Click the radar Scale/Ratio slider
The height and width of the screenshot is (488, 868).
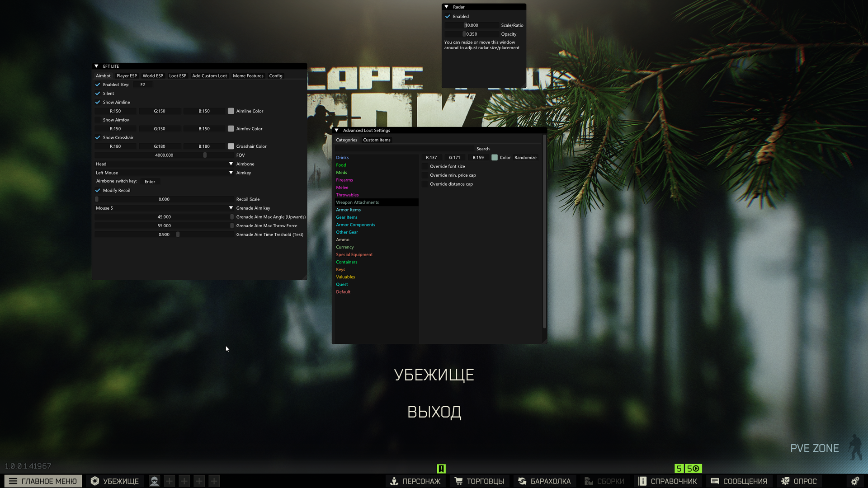[x=472, y=25]
